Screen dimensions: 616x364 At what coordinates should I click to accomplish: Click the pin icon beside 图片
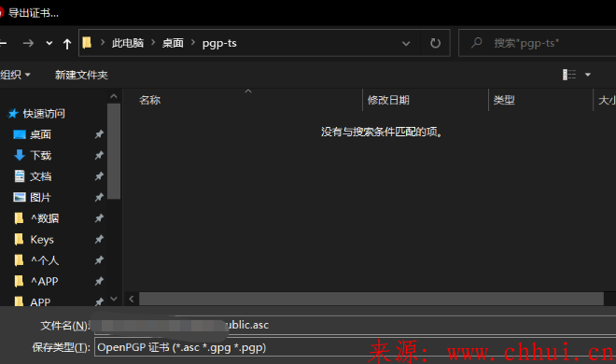tap(99, 197)
